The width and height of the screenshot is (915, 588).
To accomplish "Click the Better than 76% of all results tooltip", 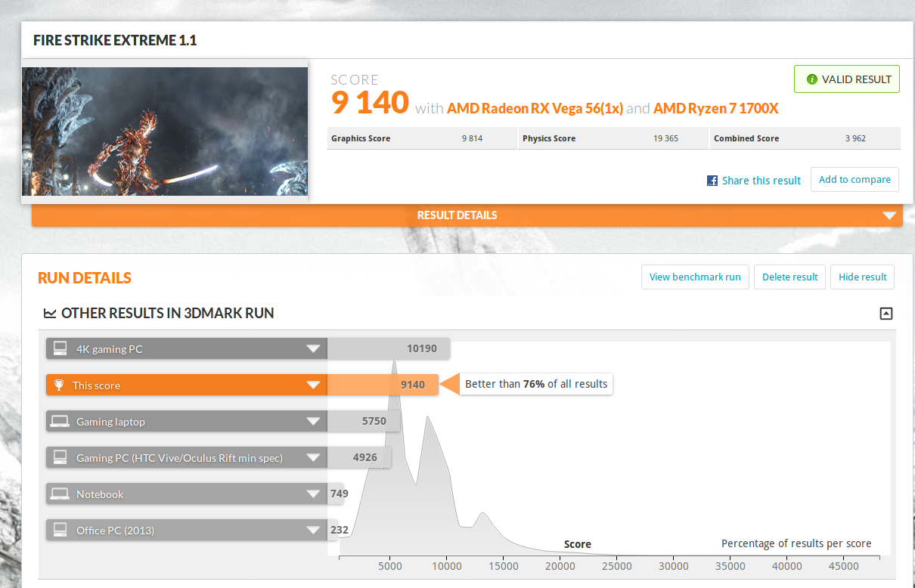I will click(536, 384).
